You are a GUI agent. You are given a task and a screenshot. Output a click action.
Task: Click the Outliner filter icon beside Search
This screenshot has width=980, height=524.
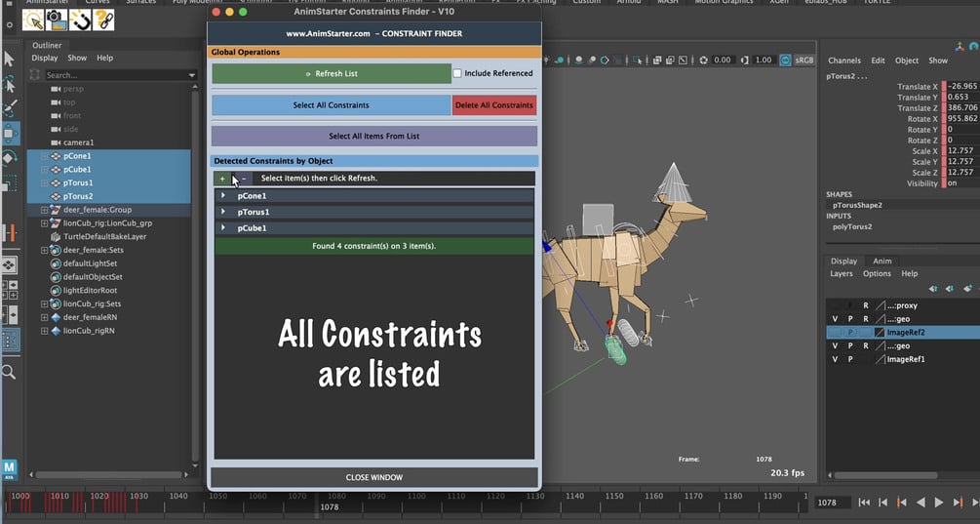(x=35, y=75)
